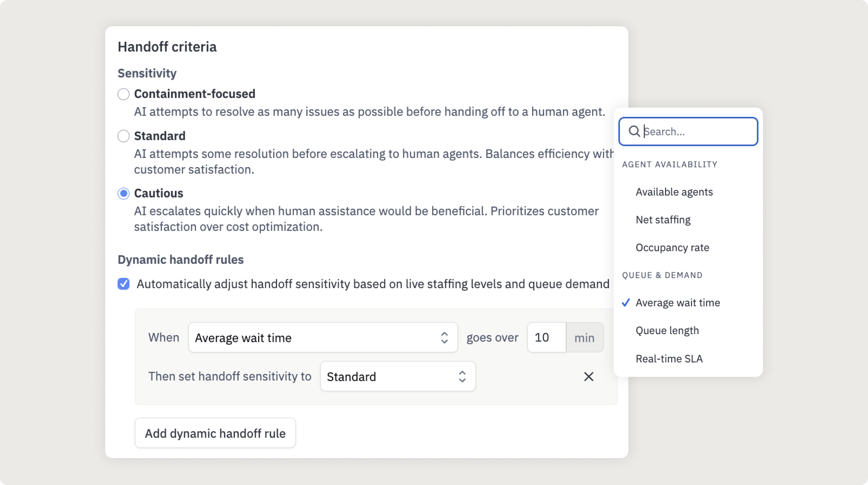Select Real-time SLA option
This screenshot has height=485, width=868.
[669, 359]
